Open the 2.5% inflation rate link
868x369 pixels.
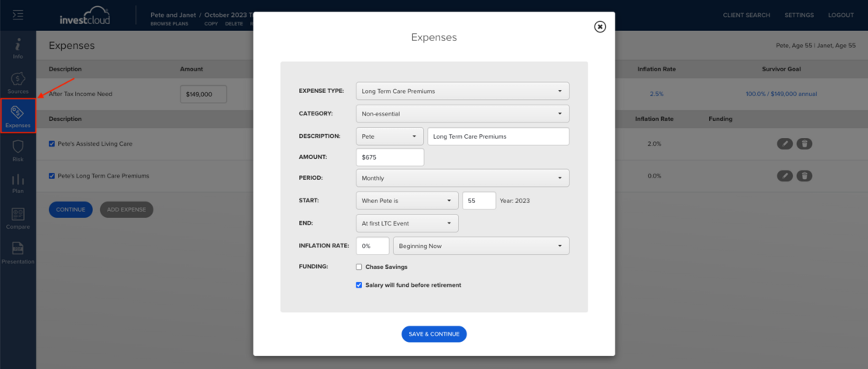click(x=656, y=95)
